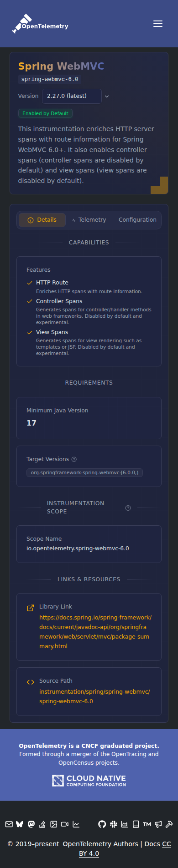The width and height of the screenshot is (178, 868).
Task: Click the TM trademark icon in footer
Action: pos(147,824)
